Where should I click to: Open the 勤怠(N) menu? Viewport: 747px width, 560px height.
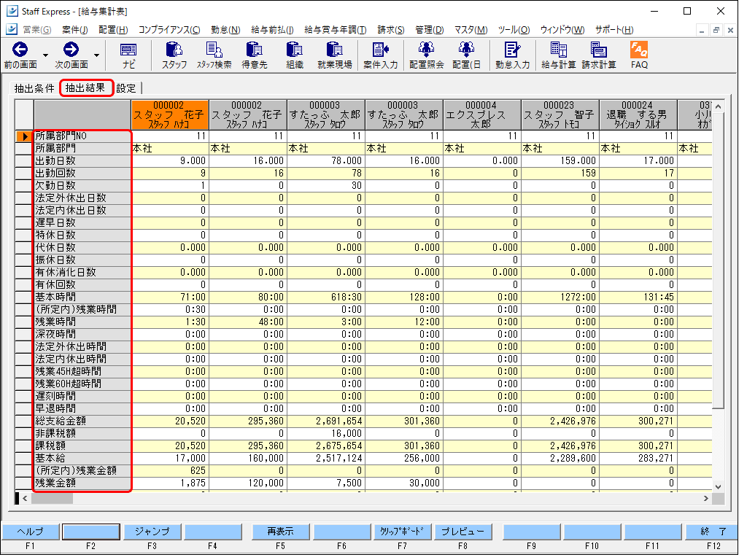click(225, 29)
